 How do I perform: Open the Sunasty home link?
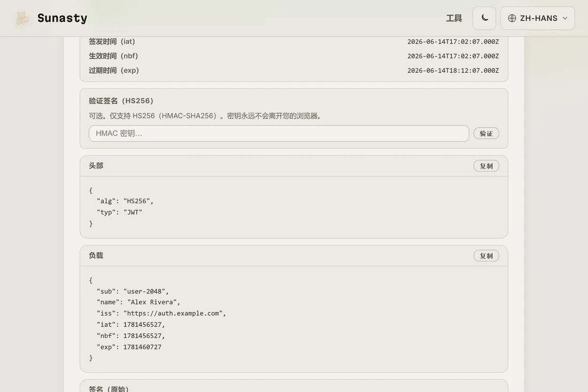point(51,18)
